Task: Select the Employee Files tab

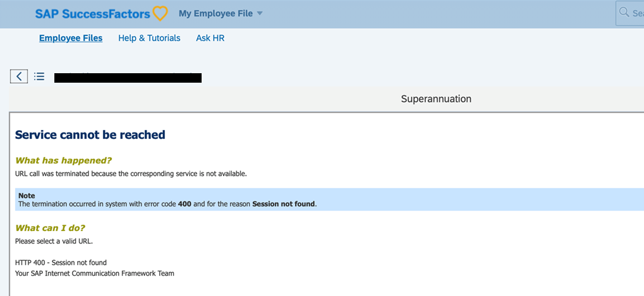Action: [71, 38]
